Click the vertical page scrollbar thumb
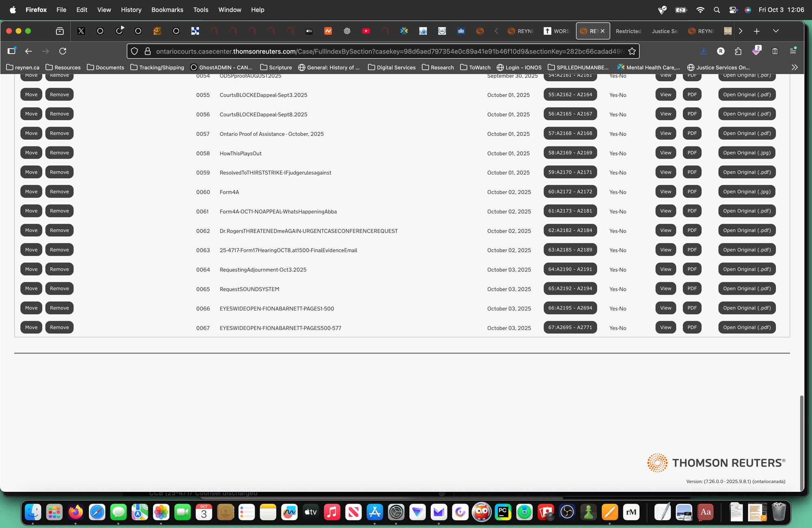 click(x=801, y=442)
